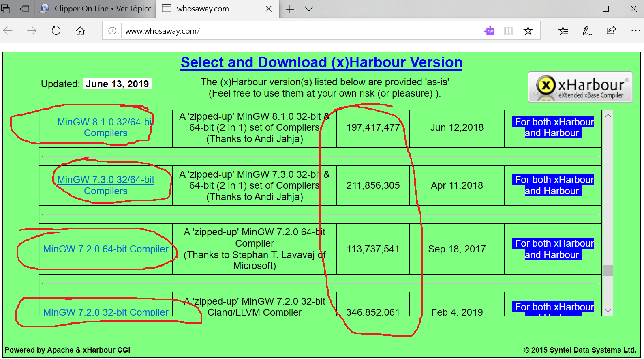Maximize the browser window
This screenshot has height=359, width=644.
605,9
